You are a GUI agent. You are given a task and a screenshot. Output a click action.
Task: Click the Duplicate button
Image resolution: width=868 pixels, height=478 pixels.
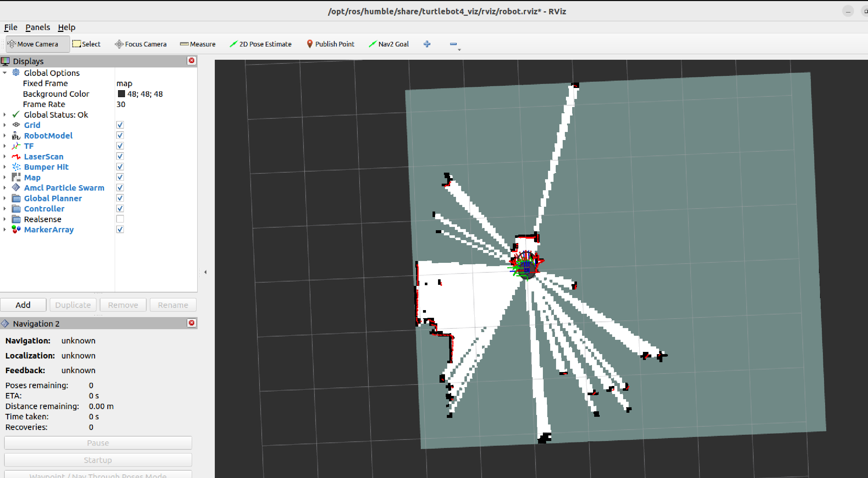coord(73,305)
